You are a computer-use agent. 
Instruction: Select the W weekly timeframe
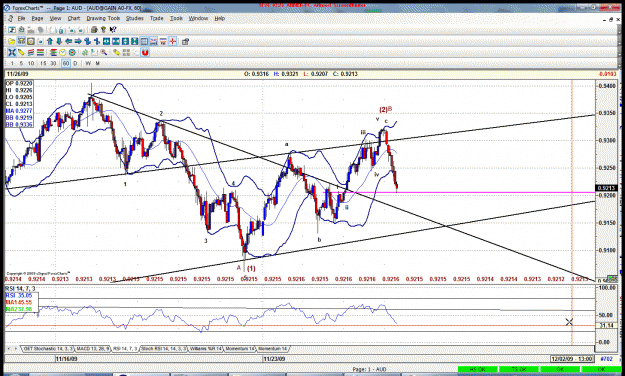pyautogui.click(x=88, y=63)
